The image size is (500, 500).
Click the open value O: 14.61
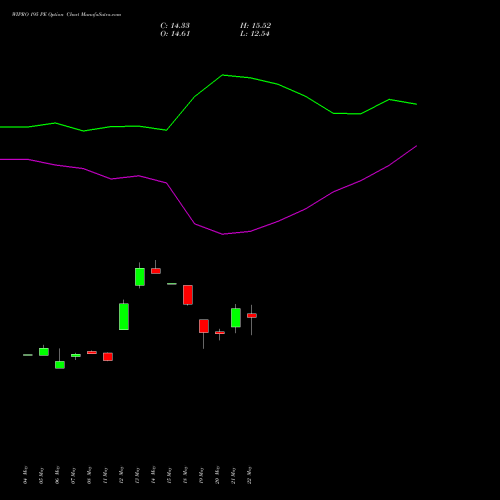[175, 34]
